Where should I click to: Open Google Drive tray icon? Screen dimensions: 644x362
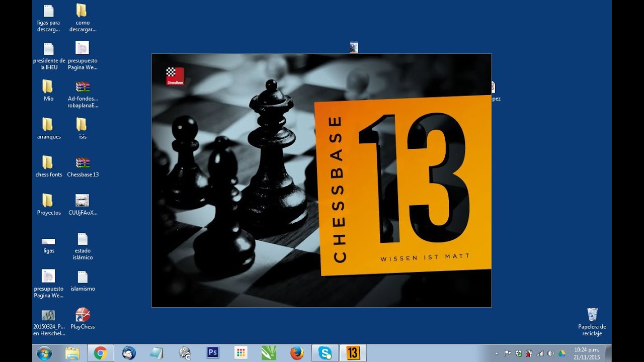pyautogui.click(x=562, y=353)
